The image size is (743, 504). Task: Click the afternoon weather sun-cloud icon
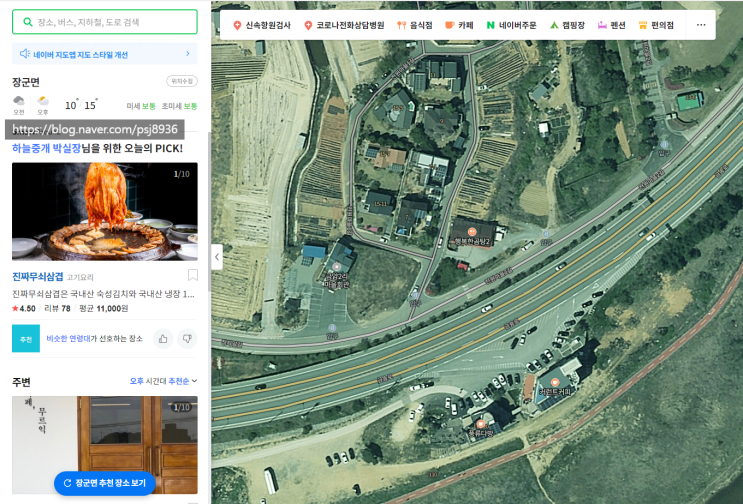(43, 100)
